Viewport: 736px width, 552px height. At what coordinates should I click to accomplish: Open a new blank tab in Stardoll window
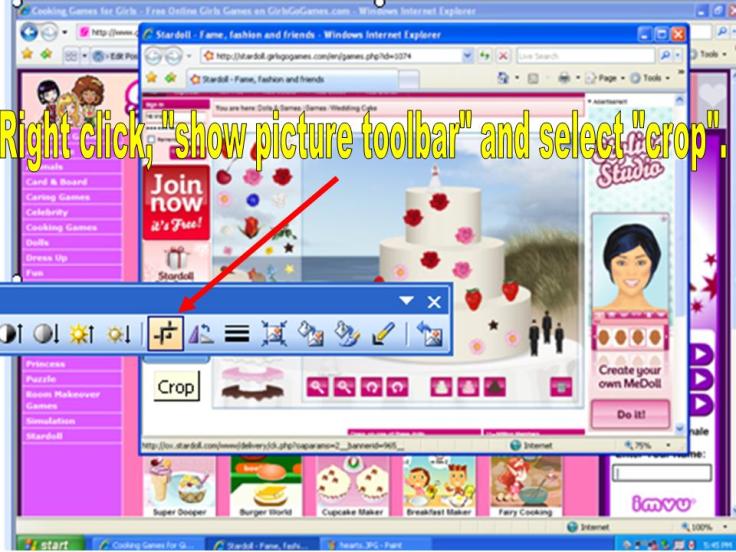408,79
